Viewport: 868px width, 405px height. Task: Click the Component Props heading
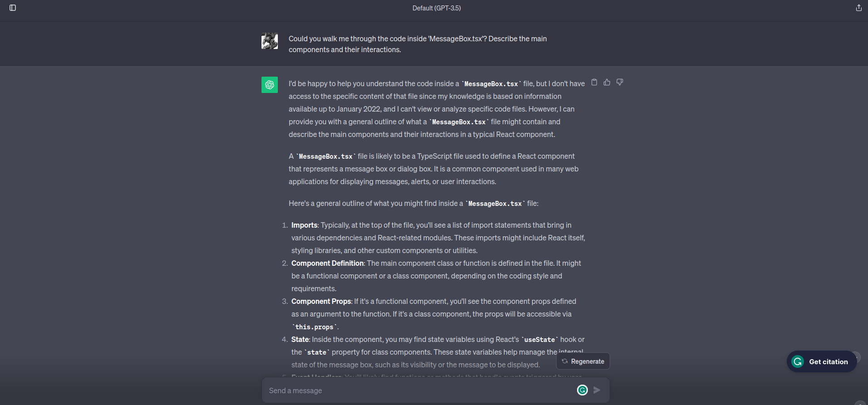[321, 301]
